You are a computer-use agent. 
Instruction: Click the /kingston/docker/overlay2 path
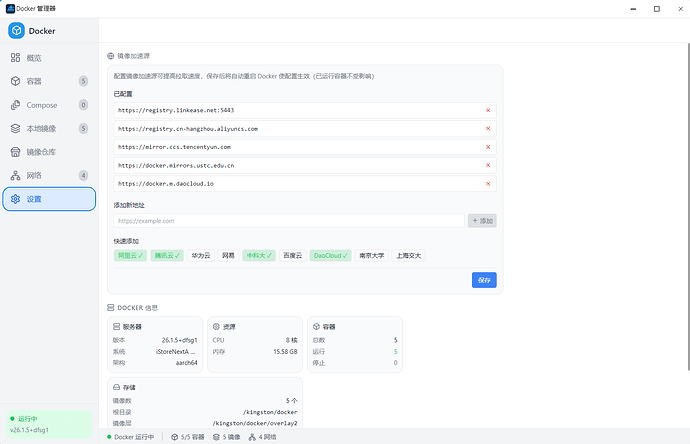point(255,423)
